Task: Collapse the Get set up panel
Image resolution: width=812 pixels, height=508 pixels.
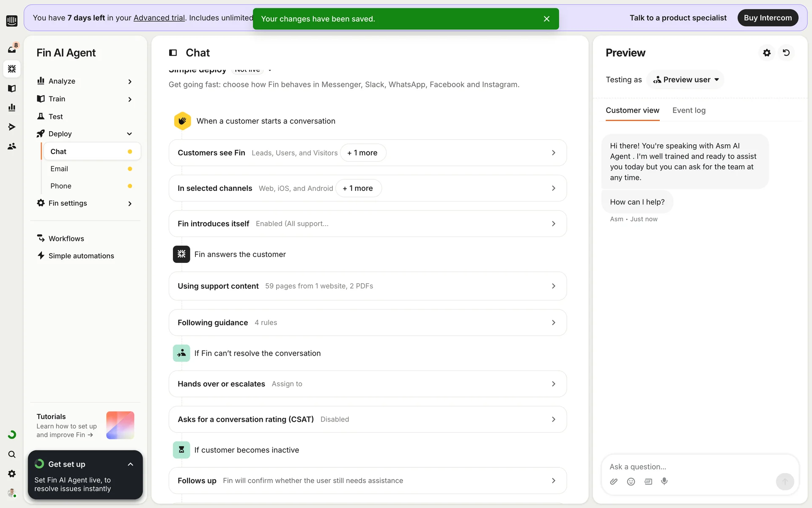Action: point(130,464)
